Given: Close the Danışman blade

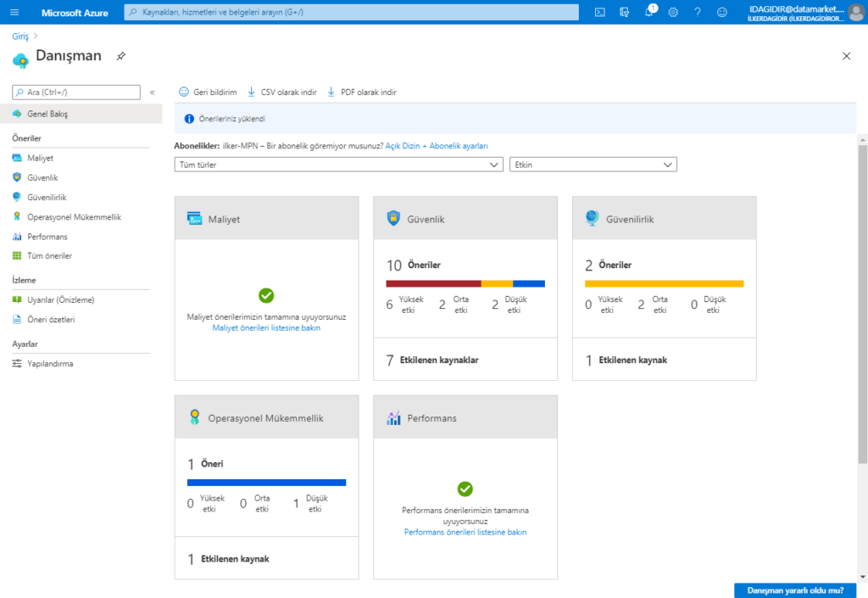Looking at the screenshot, I should tap(847, 56).
